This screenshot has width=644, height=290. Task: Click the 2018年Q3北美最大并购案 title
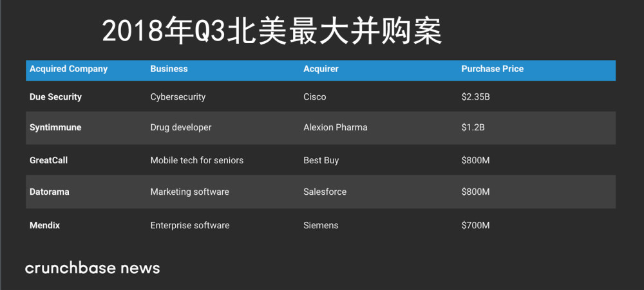272,31
